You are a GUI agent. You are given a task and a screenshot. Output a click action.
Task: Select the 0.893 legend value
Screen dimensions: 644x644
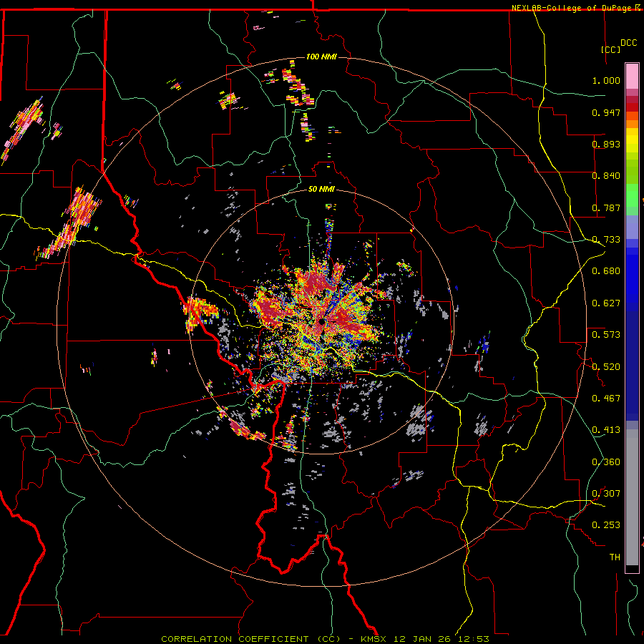tap(606, 144)
